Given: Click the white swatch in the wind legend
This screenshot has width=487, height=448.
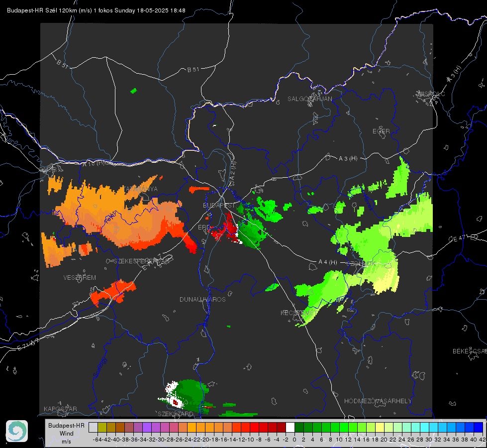Looking at the screenshot, I should tap(290, 427).
